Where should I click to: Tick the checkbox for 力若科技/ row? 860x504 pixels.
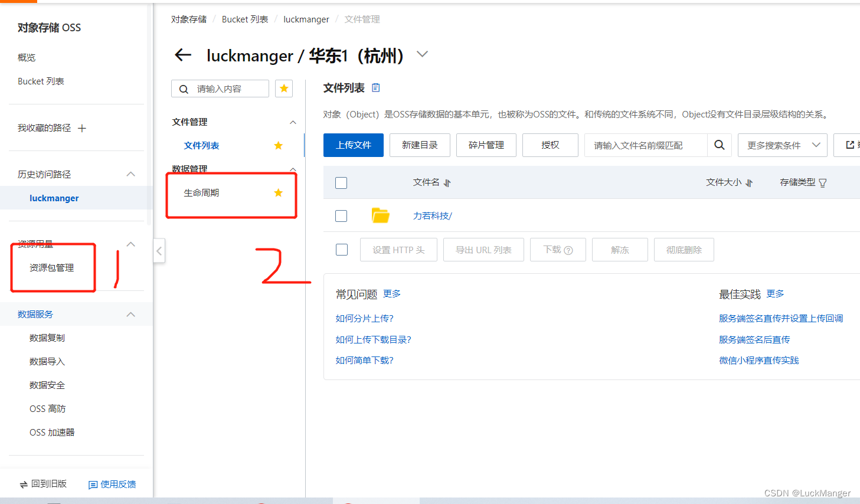[341, 216]
